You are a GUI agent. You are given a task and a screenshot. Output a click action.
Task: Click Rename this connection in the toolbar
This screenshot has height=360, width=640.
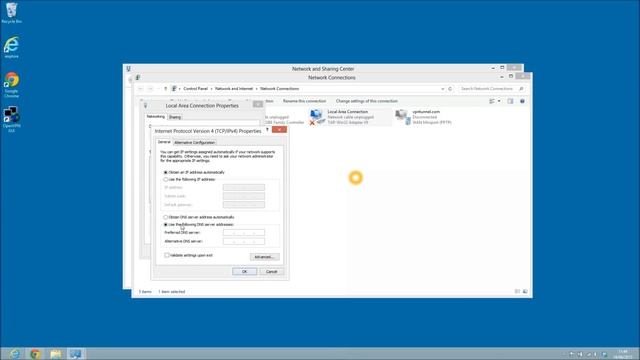pos(304,101)
